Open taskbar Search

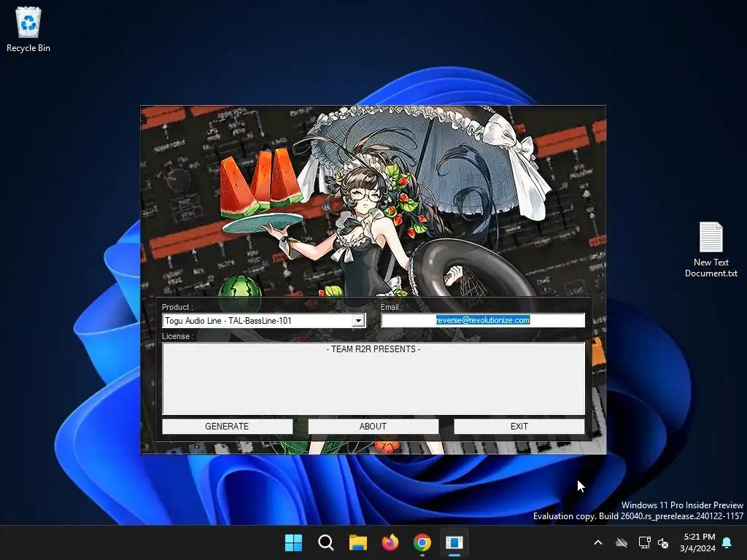coord(326,542)
